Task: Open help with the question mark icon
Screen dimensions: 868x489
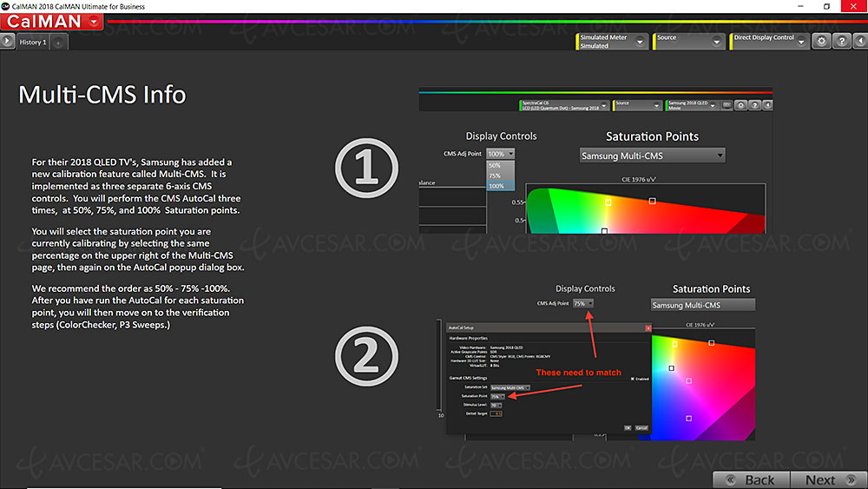Action: point(841,41)
